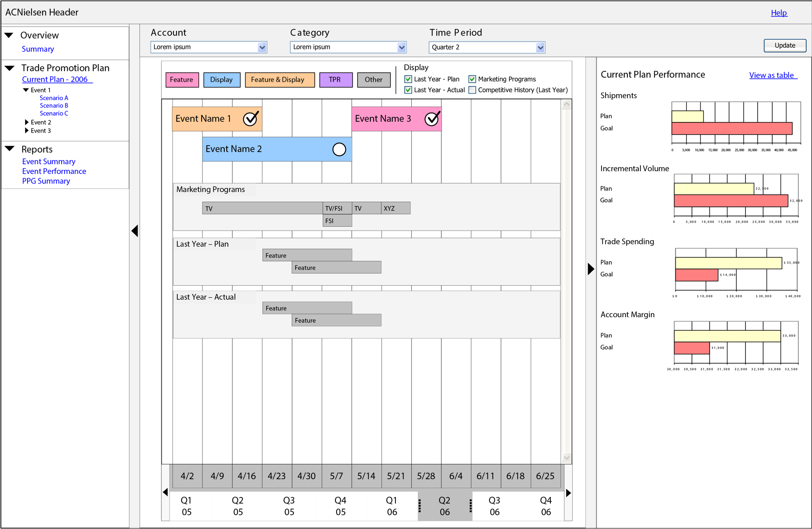The width and height of the screenshot is (812, 529).
Task: Select Scenario B under Event 1
Action: [x=54, y=105]
